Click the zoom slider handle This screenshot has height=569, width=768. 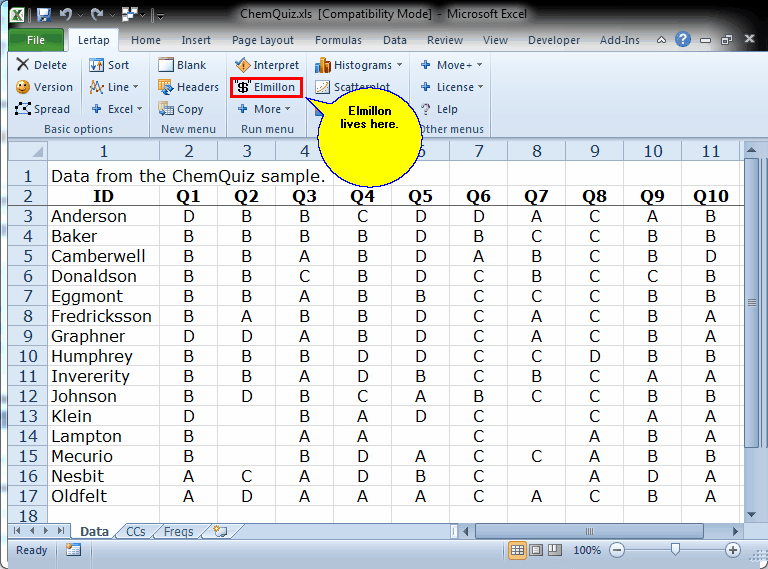[x=676, y=551]
